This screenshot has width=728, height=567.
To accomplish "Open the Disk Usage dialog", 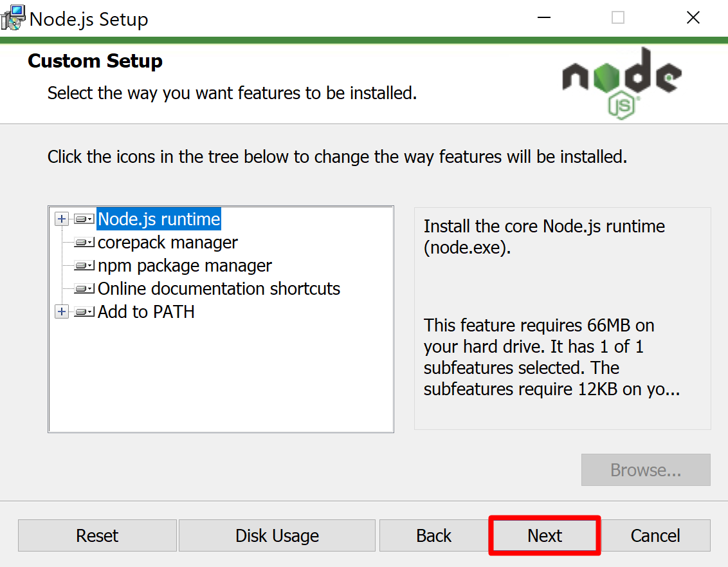I will coord(277,535).
